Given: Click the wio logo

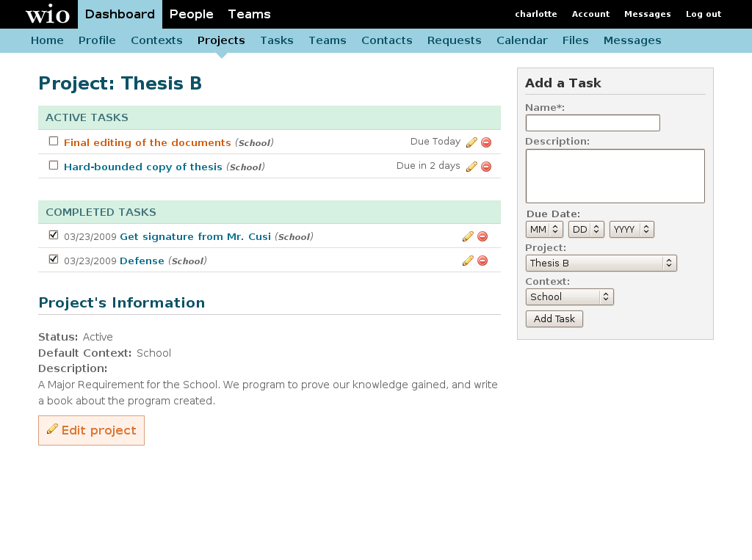Looking at the screenshot, I should 48,15.
